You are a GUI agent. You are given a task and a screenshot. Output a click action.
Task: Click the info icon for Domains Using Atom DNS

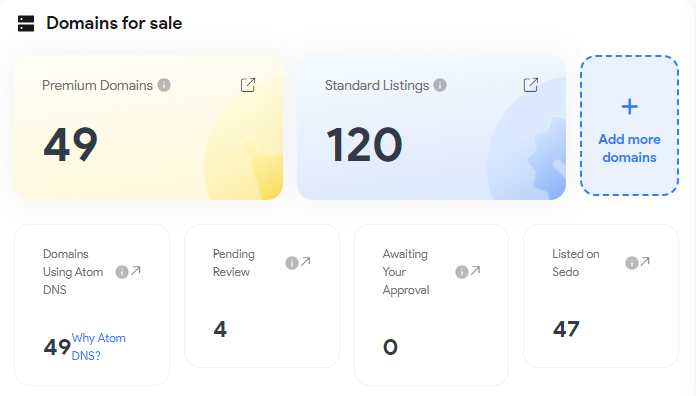122,272
